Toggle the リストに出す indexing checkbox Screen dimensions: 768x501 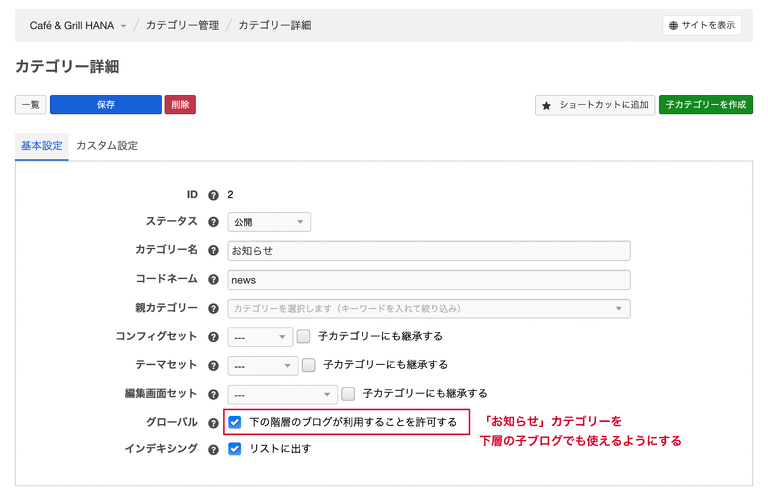click(x=235, y=449)
